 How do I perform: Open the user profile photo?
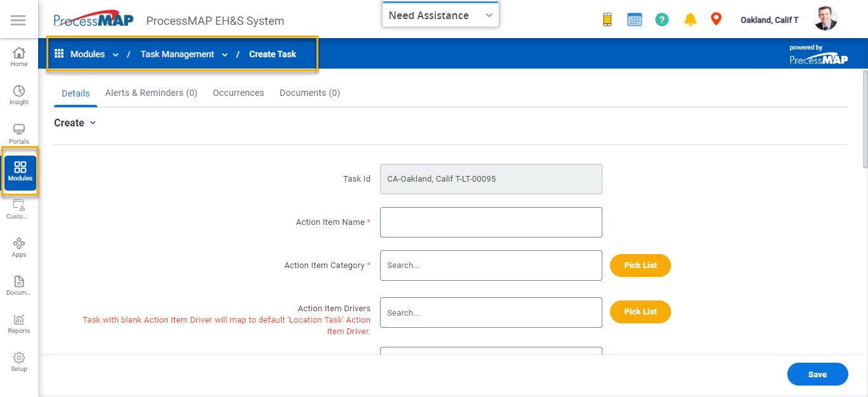825,19
